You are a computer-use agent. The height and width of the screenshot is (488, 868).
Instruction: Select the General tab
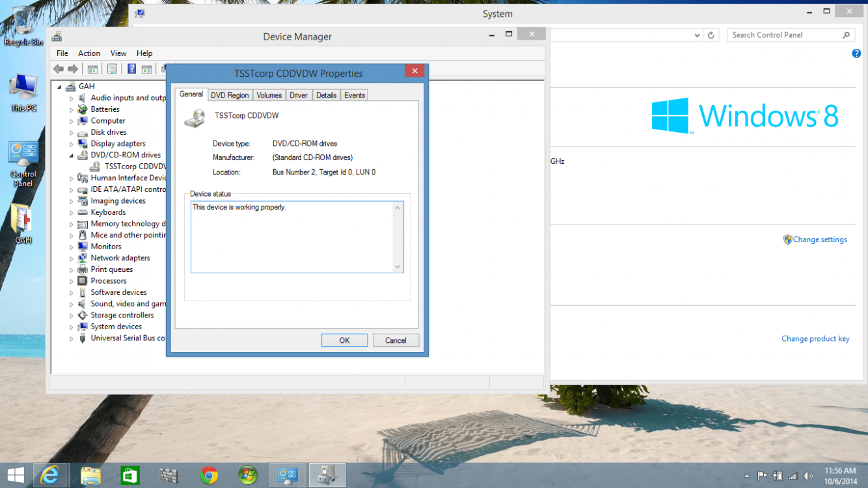tap(191, 94)
